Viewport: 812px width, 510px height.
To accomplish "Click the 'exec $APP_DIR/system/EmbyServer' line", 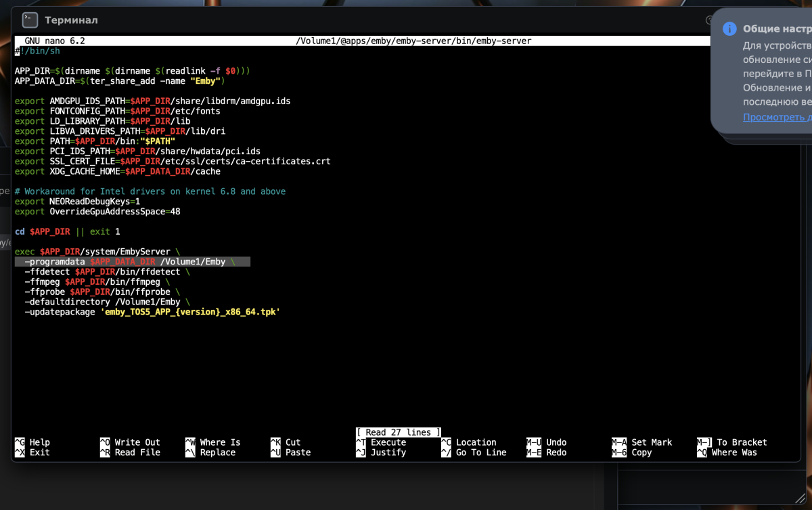I will point(97,252).
